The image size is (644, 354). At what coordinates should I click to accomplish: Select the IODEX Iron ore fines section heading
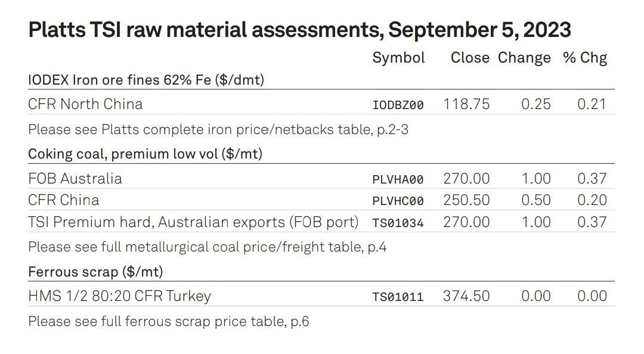pos(146,79)
